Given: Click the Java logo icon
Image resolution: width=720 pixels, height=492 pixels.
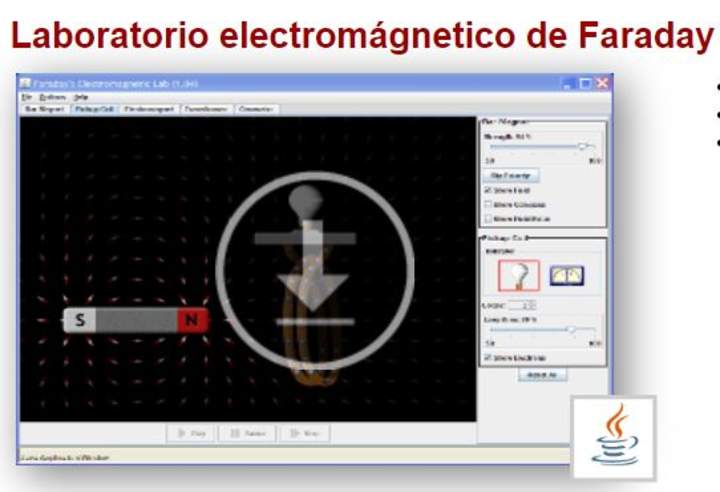Looking at the screenshot, I should coord(613,436).
